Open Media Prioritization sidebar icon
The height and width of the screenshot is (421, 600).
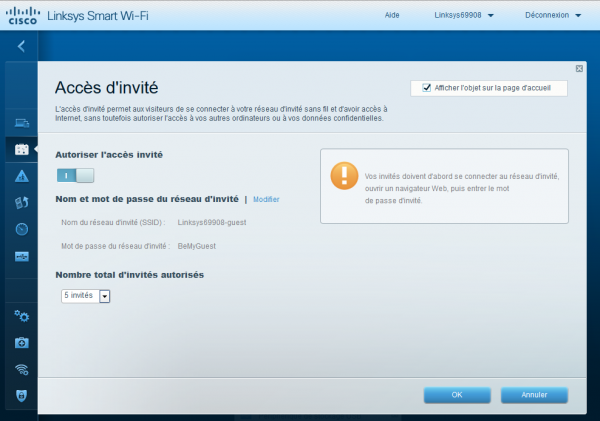point(21,203)
